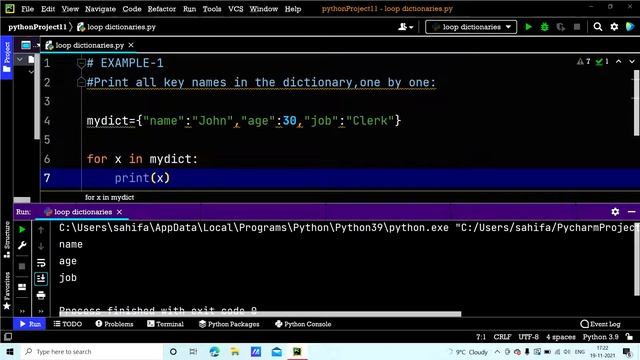Open PyCharm from Windows taskbar
Image resolution: width=640 pixels, height=360 pixels.
(x=297, y=352)
